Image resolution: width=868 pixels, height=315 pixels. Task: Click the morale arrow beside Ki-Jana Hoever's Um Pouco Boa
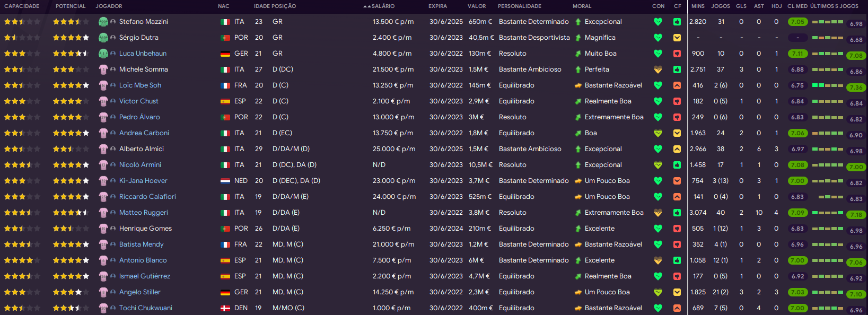[x=578, y=181]
